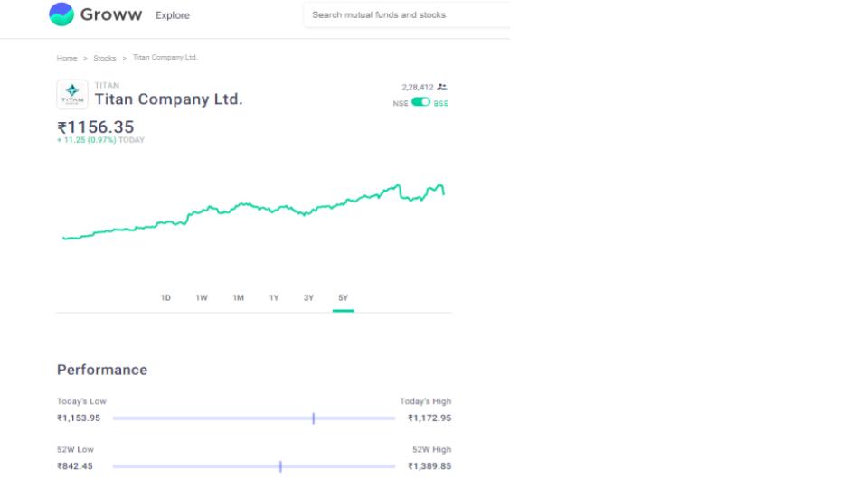Switch chart to 1M range
Screen dimensions: 868x488
(238, 297)
